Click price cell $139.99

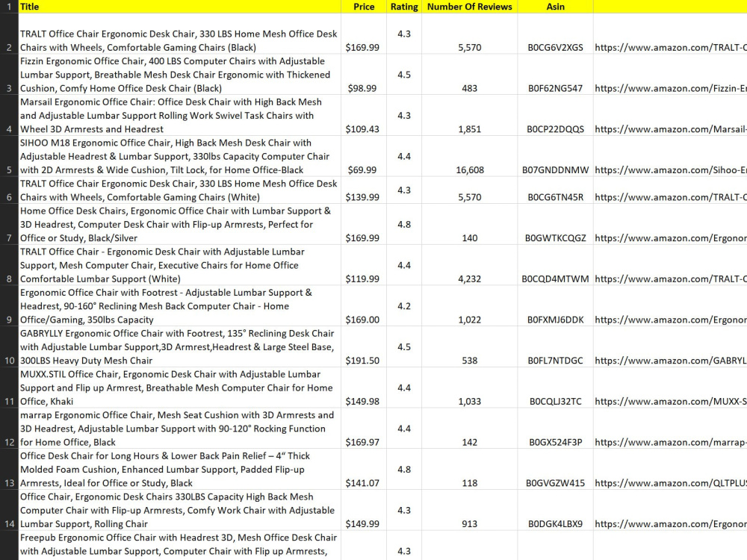pyautogui.click(x=364, y=190)
